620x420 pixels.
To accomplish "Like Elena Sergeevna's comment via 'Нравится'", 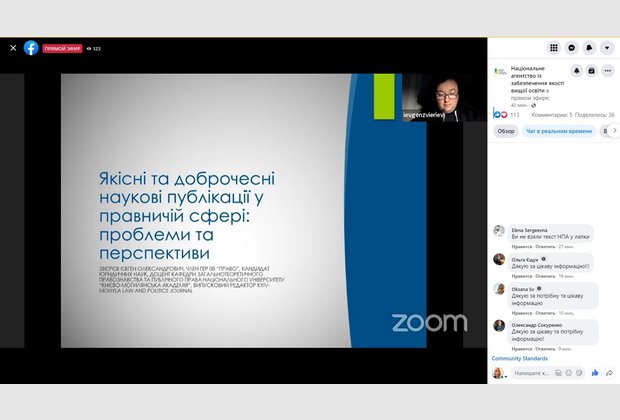I will [522, 246].
